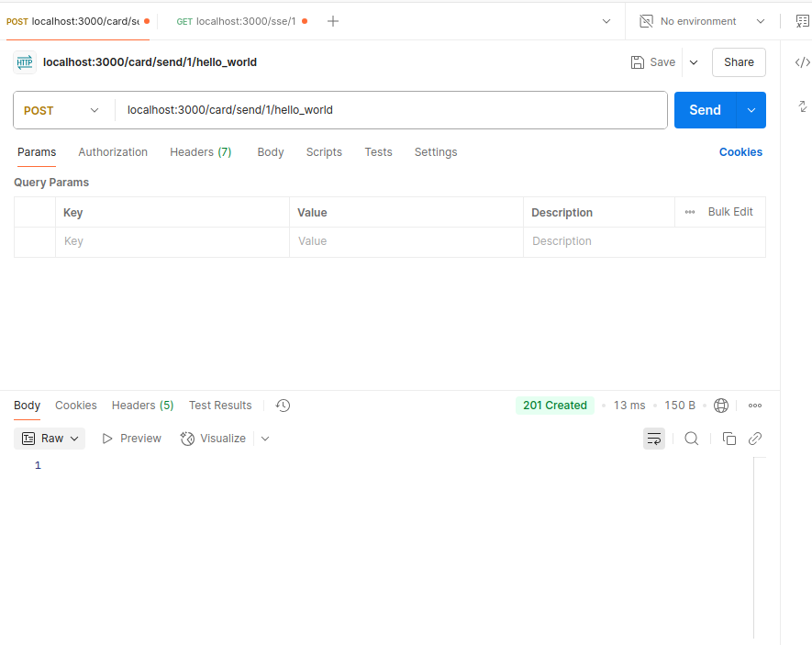
Task: Expand the Visualize options chevron
Action: click(265, 439)
